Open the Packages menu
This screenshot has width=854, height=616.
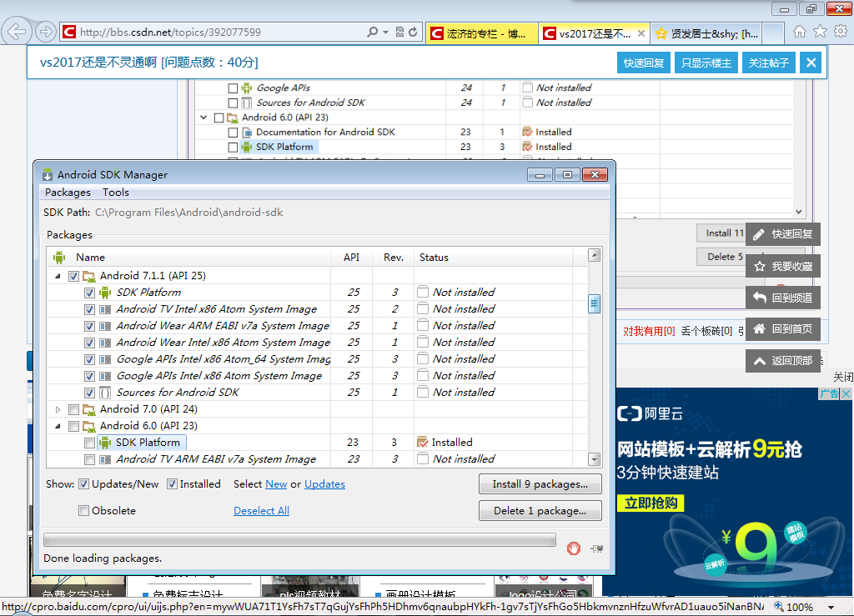[68, 192]
